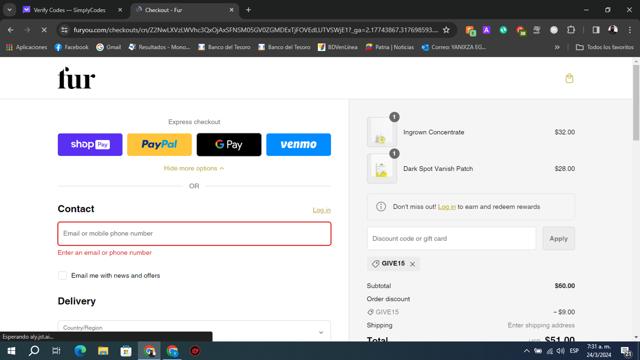The height and width of the screenshot is (360, 640).
Task: Choose Venmo express checkout
Action: pos(298,144)
